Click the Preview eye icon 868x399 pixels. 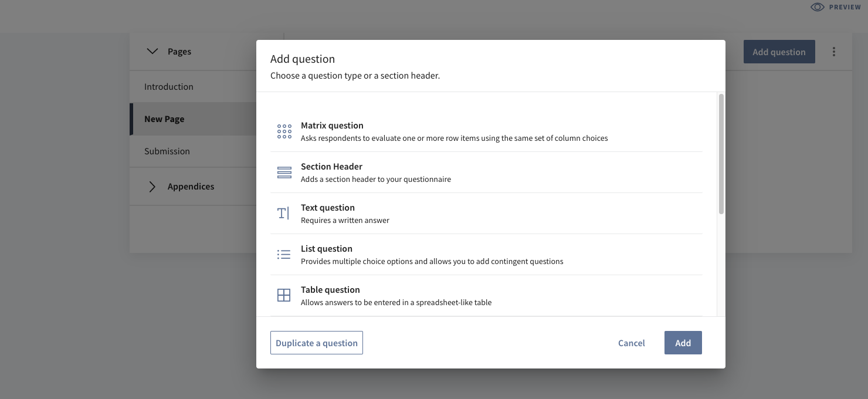coord(818,7)
